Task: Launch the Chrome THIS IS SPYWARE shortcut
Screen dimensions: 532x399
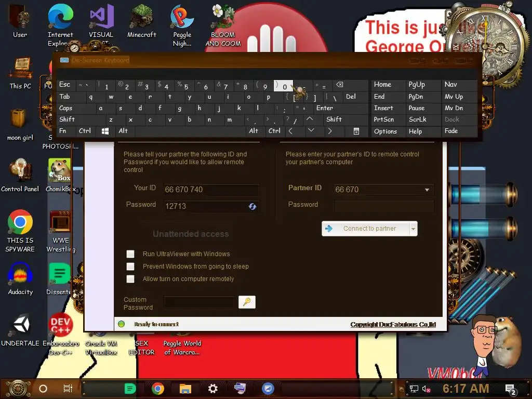Action: coord(20,231)
